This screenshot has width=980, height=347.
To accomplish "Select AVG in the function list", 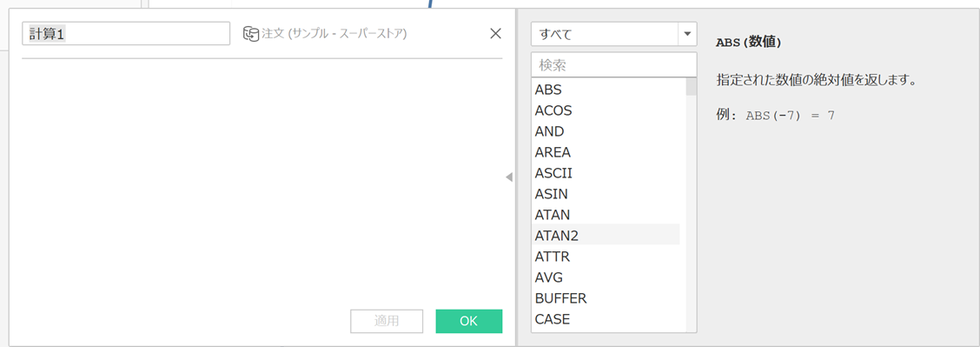I will coord(606,277).
